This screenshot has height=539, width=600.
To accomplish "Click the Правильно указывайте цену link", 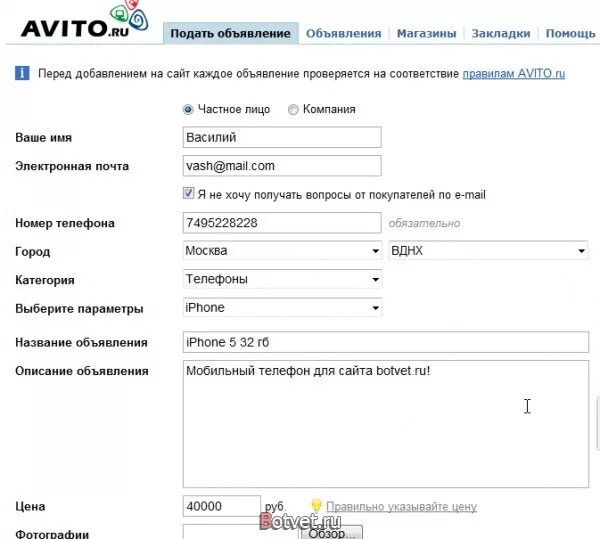I will [x=401, y=506].
